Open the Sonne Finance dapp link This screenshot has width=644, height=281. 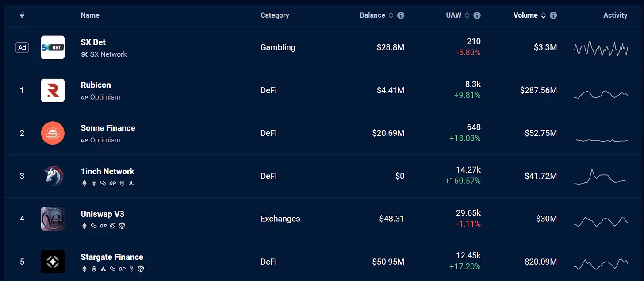[x=108, y=128]
